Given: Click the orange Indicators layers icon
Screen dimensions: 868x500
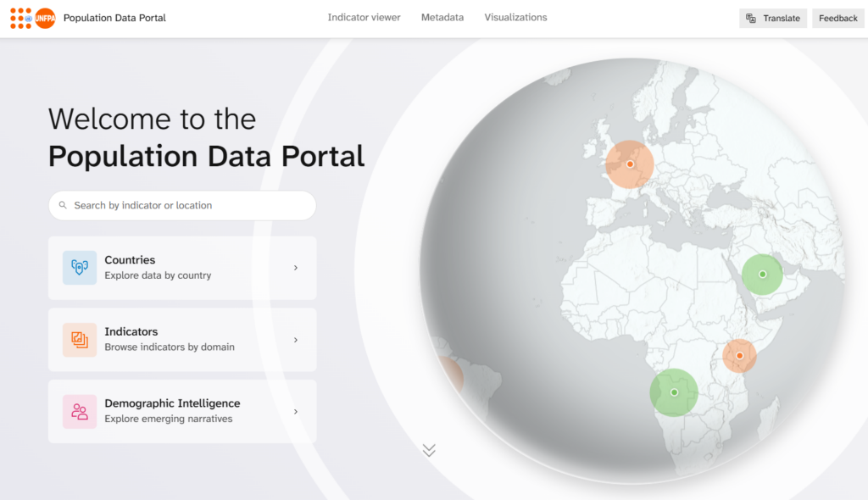Looking at the screenshot, I should (x=79, y=340).
